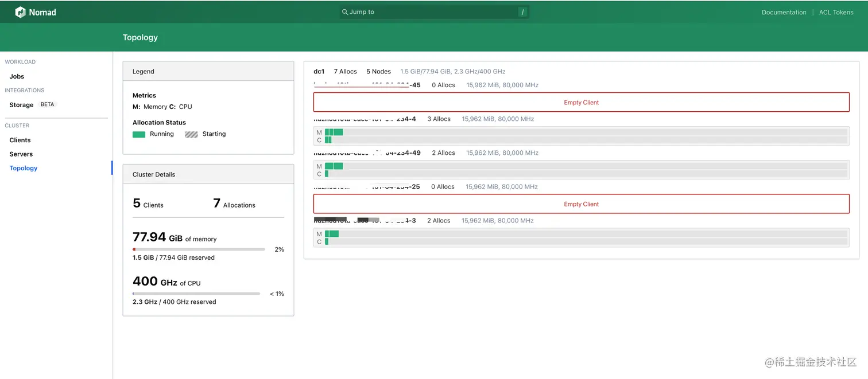
Task: Open ACL Tokens page
Action: click(x=836, y=12)
